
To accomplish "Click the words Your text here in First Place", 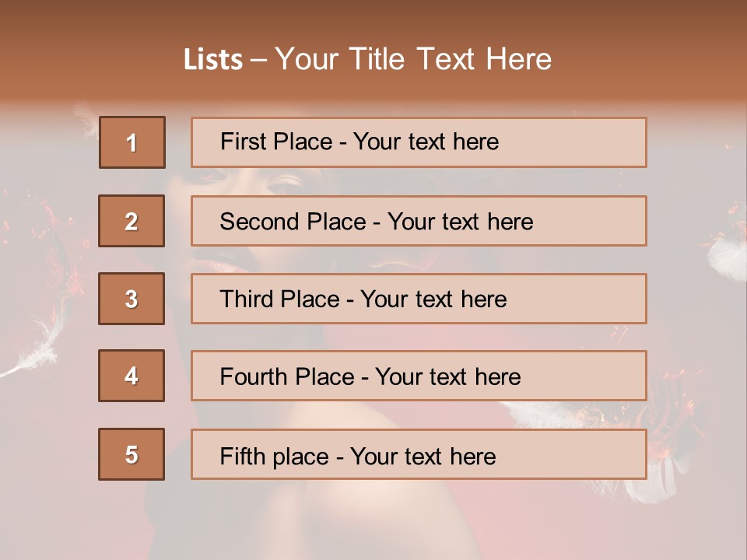I will pyautogui.click(x=426, y=142).
